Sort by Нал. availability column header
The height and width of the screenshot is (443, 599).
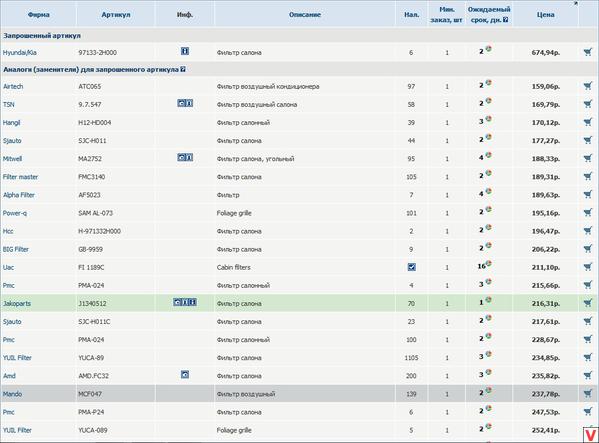tap(411, 15)
